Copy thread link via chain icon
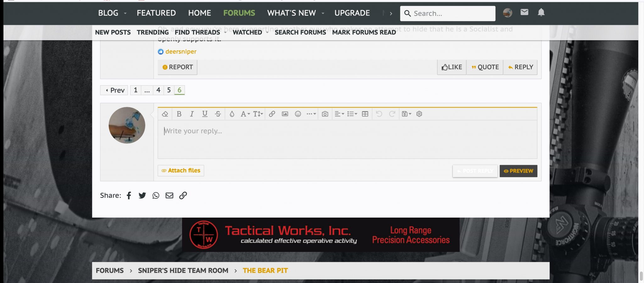644x283 pixels. (183, 196)
